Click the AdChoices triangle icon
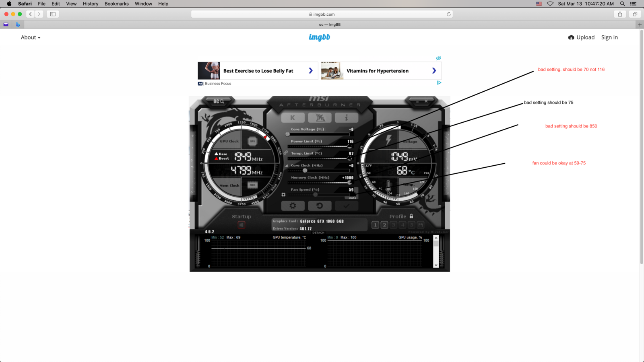 [439, 83]
